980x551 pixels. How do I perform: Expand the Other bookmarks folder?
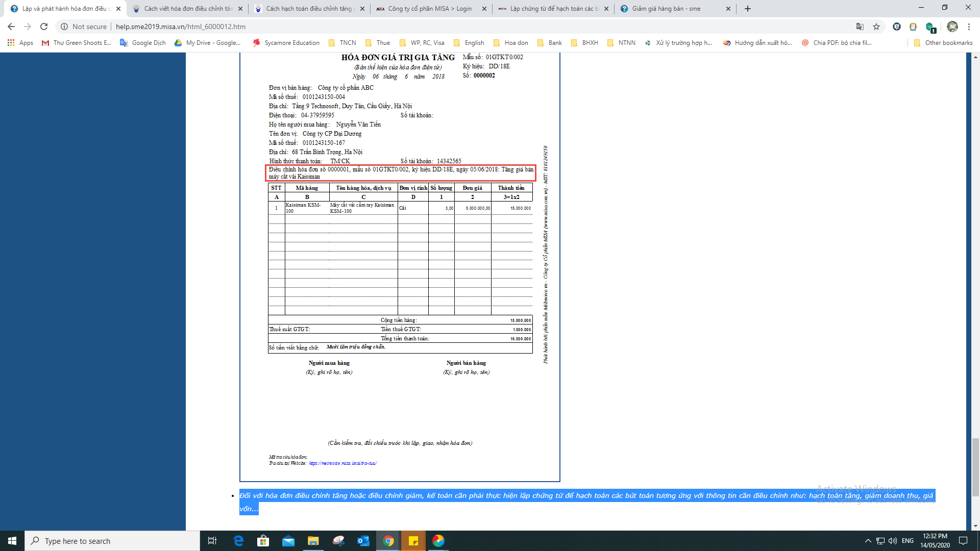pos(943,43)
